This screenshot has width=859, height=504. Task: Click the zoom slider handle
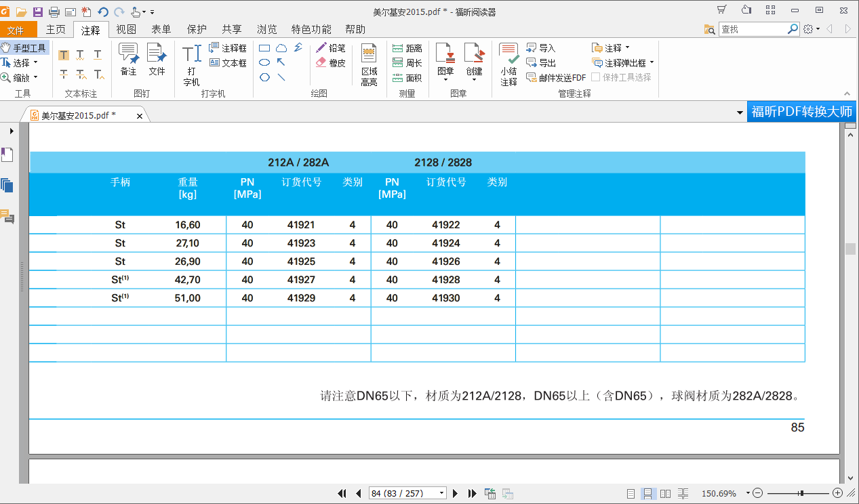(x=801, y=493)
